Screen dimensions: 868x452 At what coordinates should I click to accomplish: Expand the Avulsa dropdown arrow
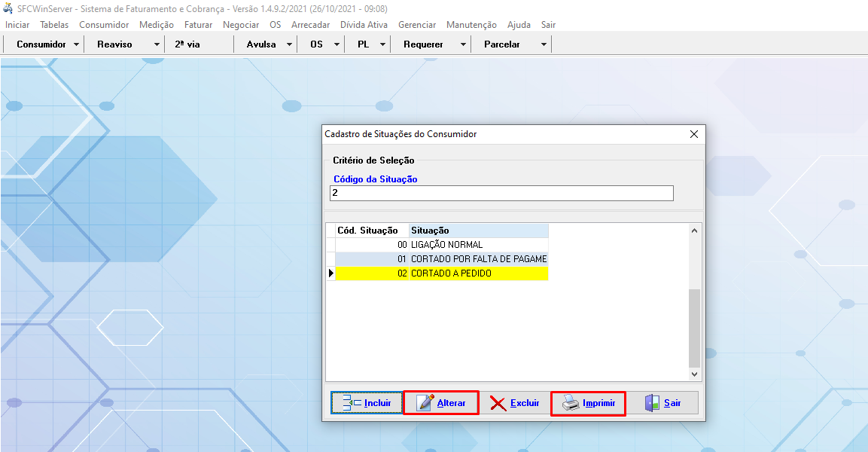(x=289, y=44)
